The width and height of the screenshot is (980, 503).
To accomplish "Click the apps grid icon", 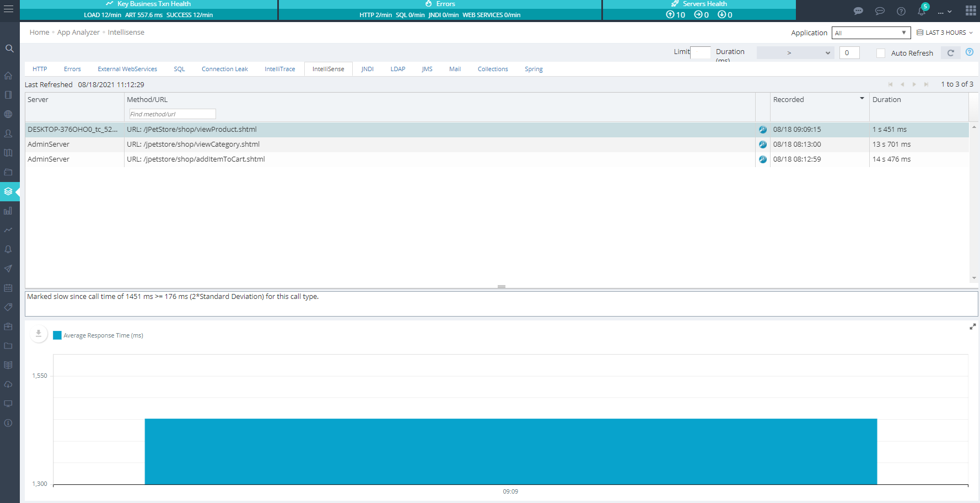I will [x=971, y=10].
